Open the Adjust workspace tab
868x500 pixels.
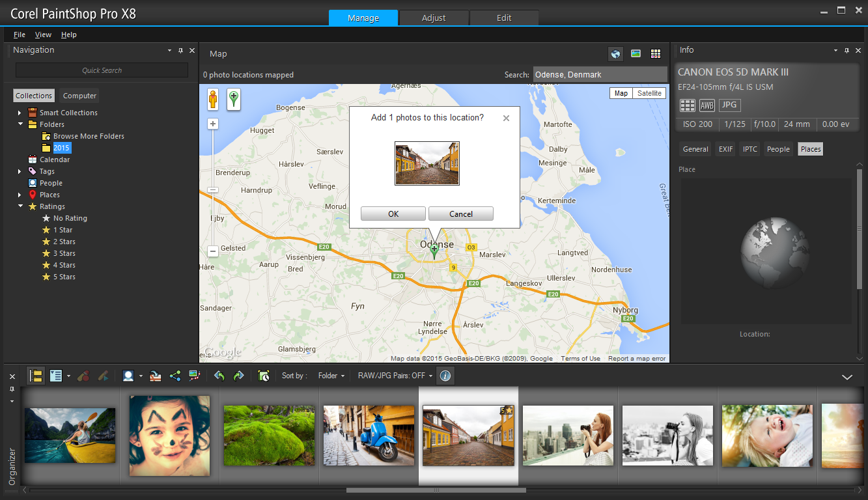pos(433,18)
